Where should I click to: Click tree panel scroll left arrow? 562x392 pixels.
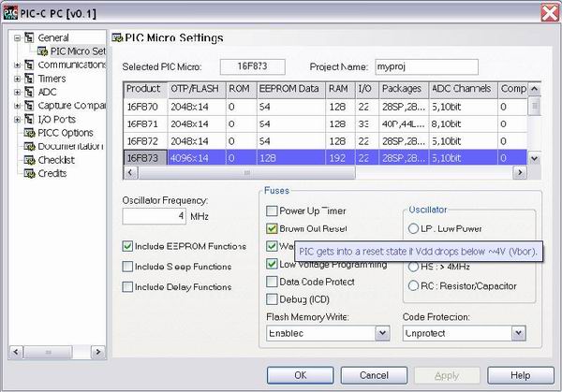16,352
